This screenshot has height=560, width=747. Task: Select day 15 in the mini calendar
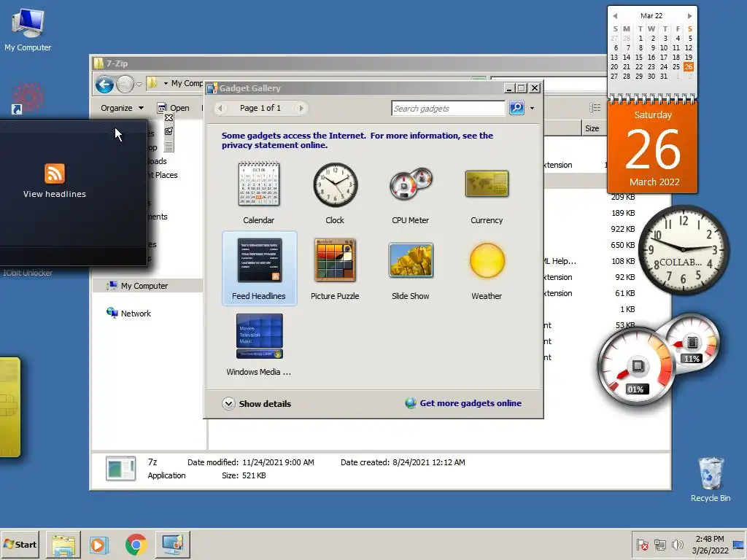pos(639,57)
